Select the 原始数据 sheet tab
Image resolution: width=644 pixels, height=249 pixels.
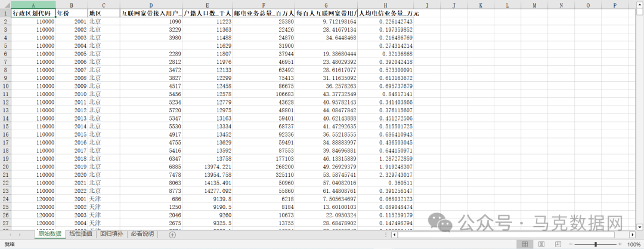coord(49,234)
